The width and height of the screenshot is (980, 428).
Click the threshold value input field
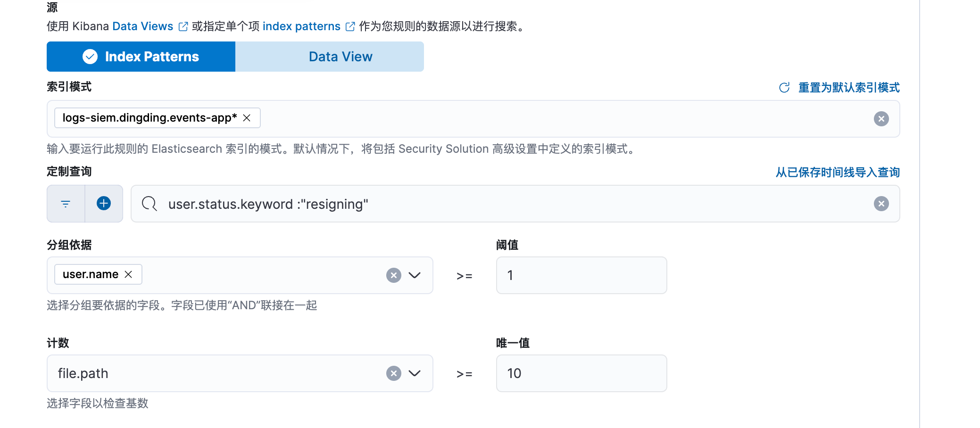point(581,275)
